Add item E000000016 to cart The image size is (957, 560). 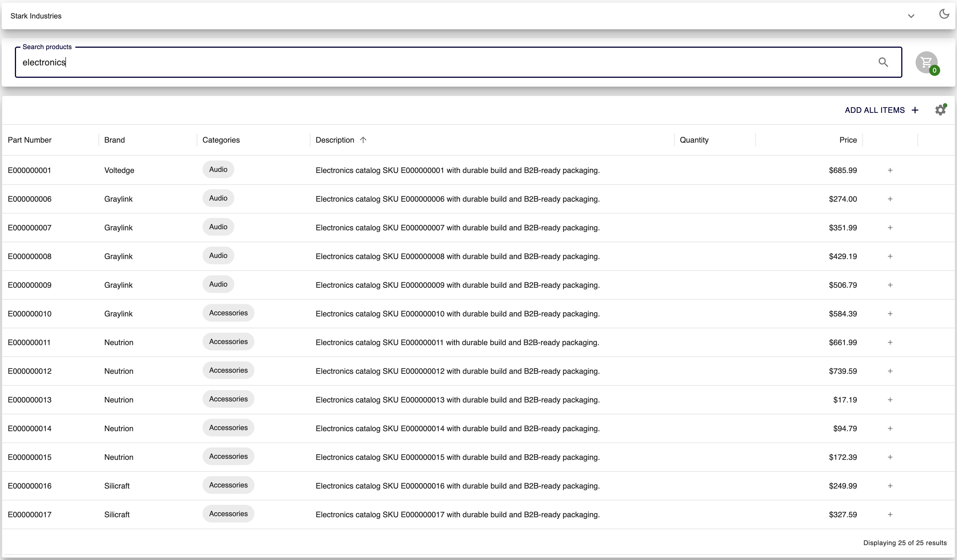pyautogui.click(x=890, y=486)
